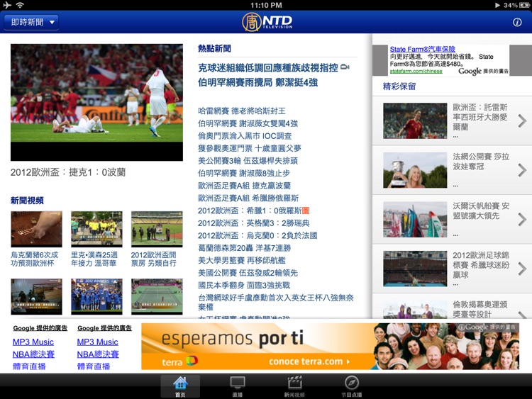The image size is (532, 399).
Task: Play 2012 Winners team celebration video thumbnail
Action: pyautogui.click(x=96, y=297)
